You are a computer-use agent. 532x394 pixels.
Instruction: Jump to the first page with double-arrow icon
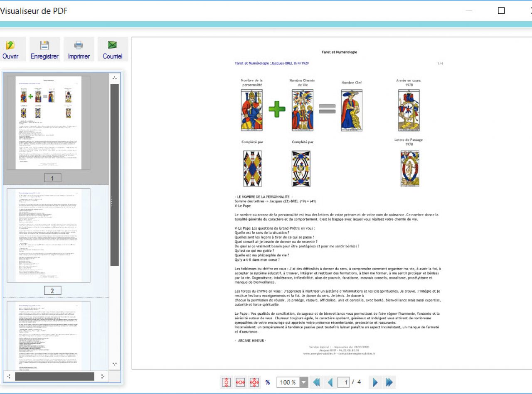point(316,382)
